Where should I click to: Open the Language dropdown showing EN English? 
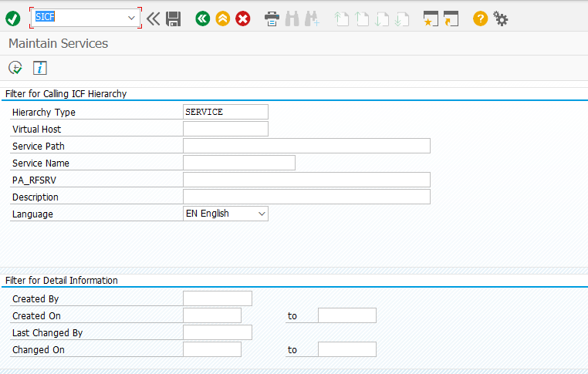click(225, 214)
